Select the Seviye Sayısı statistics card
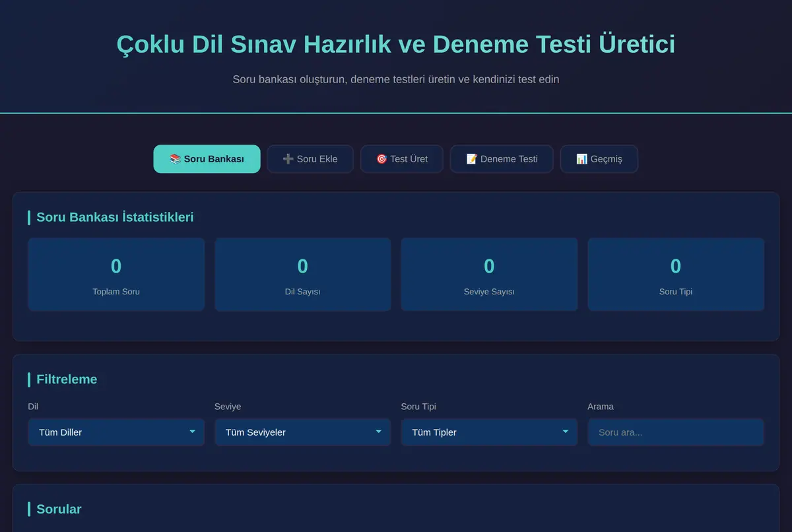 489,275
